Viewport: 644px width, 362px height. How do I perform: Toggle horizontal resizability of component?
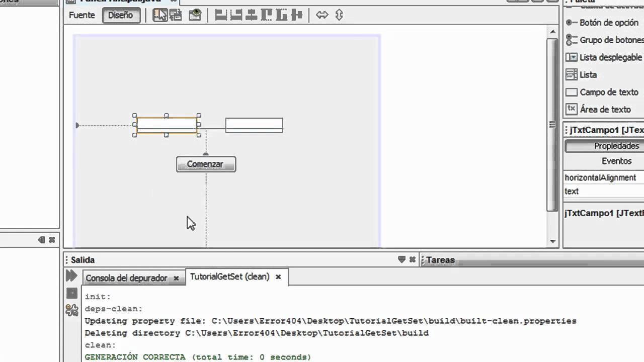click(322, 15)
